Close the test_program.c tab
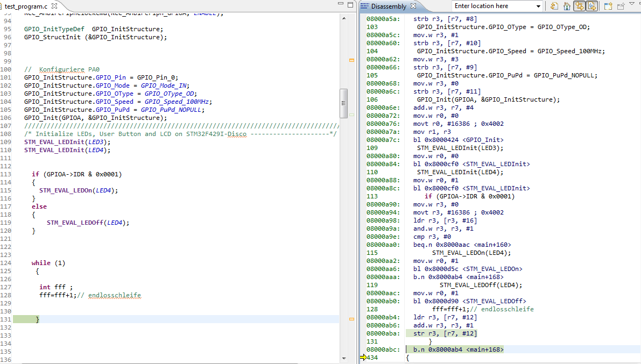Screen dimensions: 641x364 (x=53, y=6)
